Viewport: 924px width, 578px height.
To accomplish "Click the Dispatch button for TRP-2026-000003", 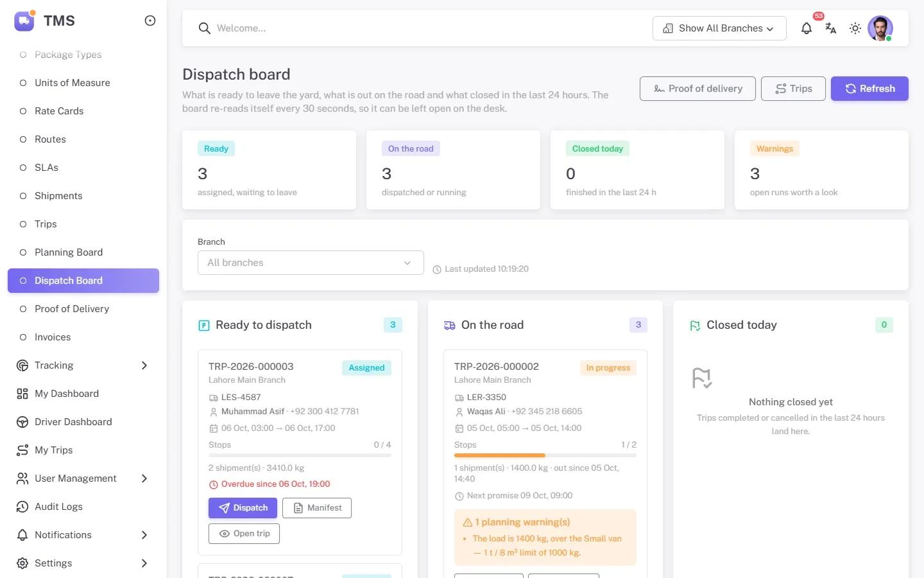I will 243,508.
